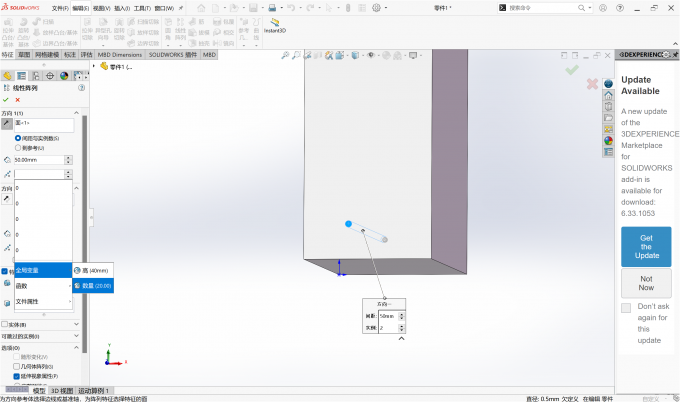Click the Options gear icon in the title toolbar
680x402 pixels.
(376, 8)
